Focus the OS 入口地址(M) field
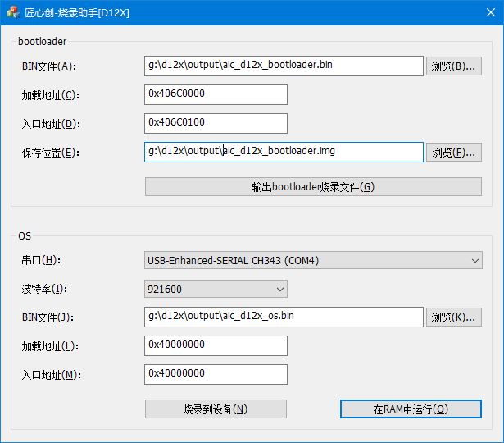This screenshot has height=443, width=504. (216, 374)
